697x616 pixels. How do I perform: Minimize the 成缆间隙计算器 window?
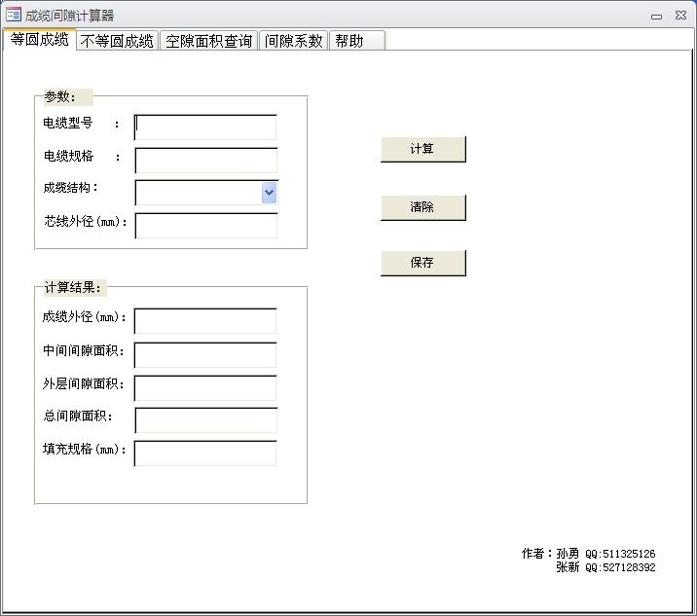click(x=657, y=16)
